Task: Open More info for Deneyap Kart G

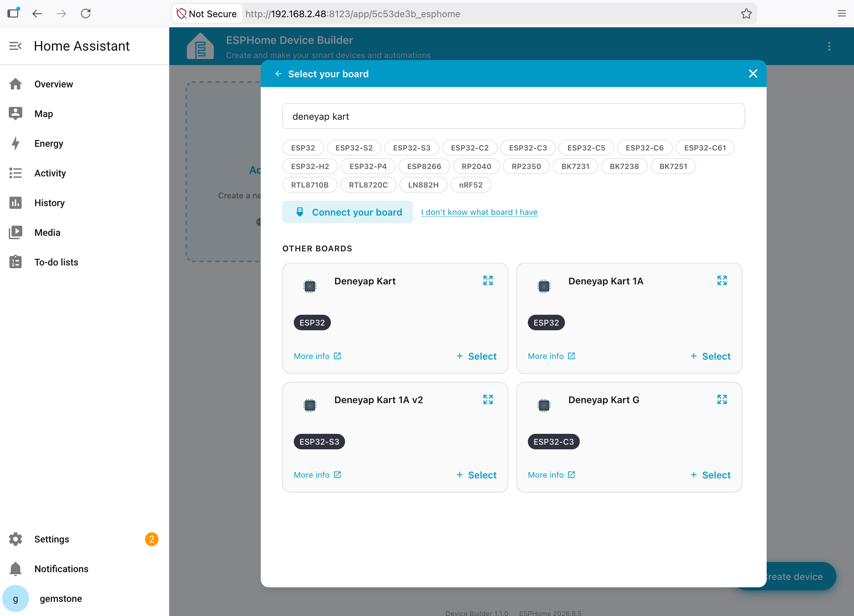Action: click(x=551, y=475)
